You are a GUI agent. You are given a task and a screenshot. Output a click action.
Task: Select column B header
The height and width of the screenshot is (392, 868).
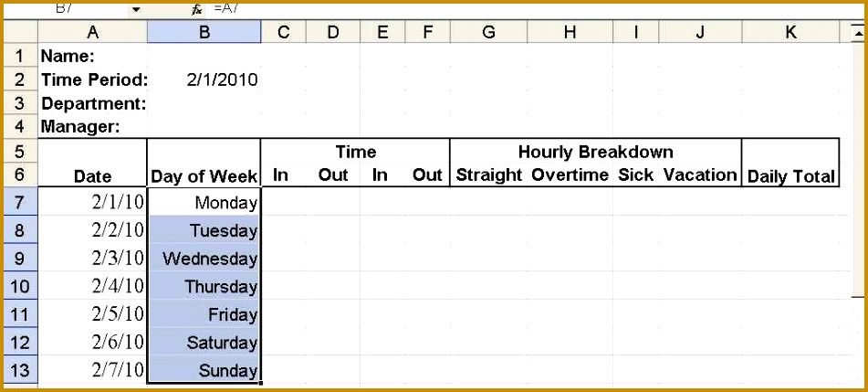(204, 32)
